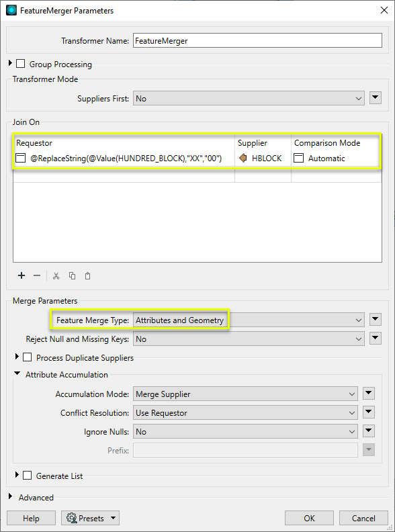Open the Suppliers First dropdown
The image size is (395, 532).
point(249,98)
